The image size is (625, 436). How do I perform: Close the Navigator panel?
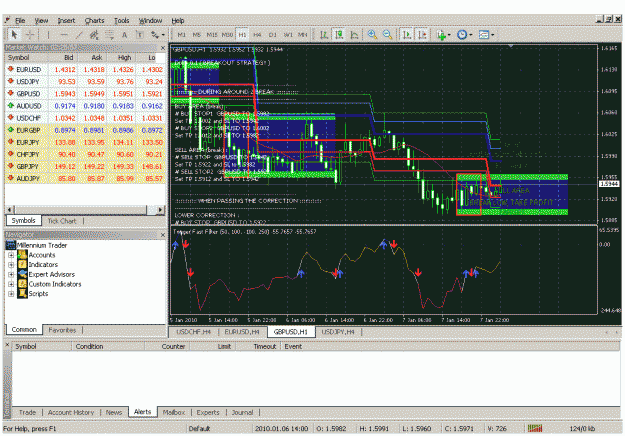coord(162,235)
